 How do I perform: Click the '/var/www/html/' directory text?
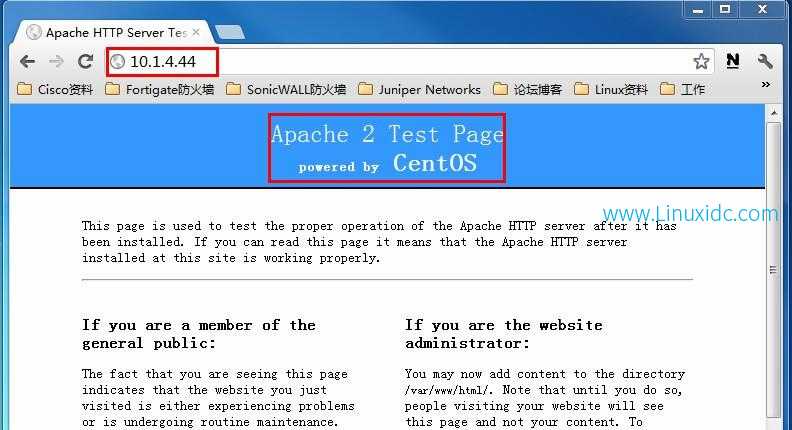tap(447, 390)
